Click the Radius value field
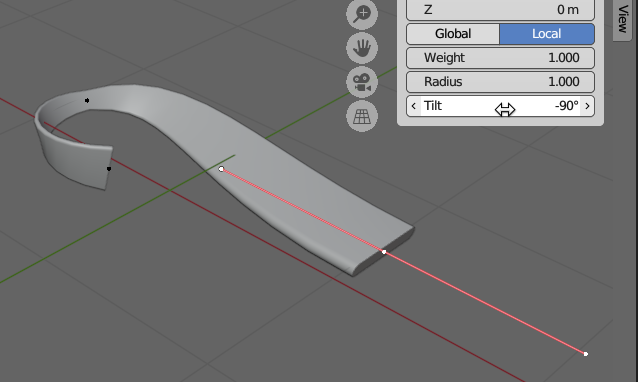Screen dimensions: 638x382 click(x=500, y=82)
